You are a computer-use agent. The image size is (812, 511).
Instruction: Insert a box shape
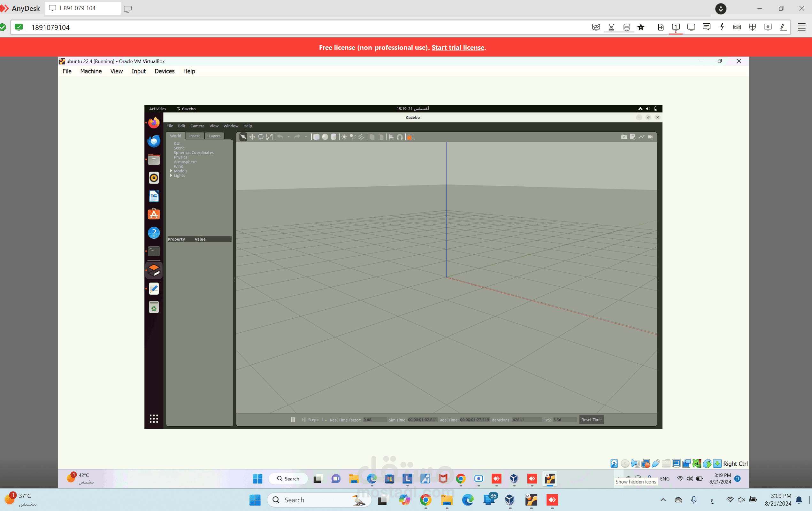pos(316,137)
